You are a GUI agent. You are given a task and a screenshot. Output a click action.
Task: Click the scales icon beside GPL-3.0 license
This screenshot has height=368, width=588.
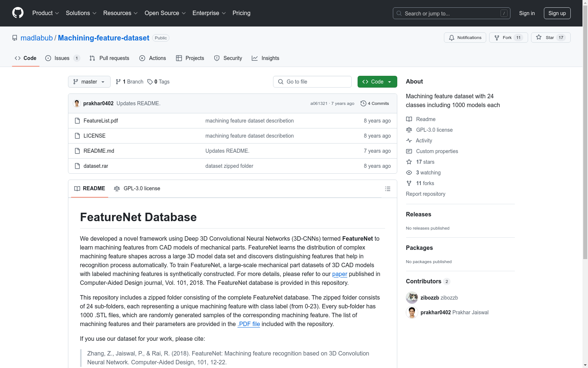click(x=409, y=130)
